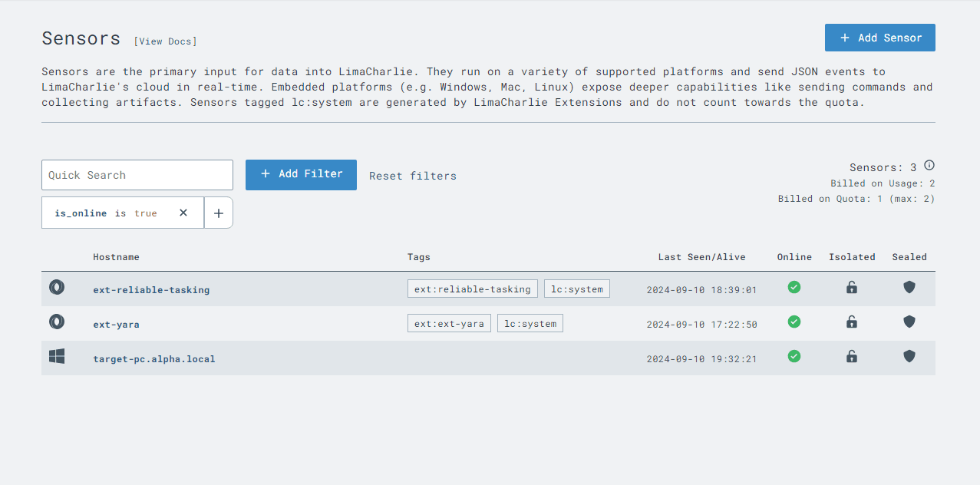The height and width of the screenshot is (485, 980).
Task: Toggle isolation lock for target-pc.alpha.local
Action: [x=852, y=356]
